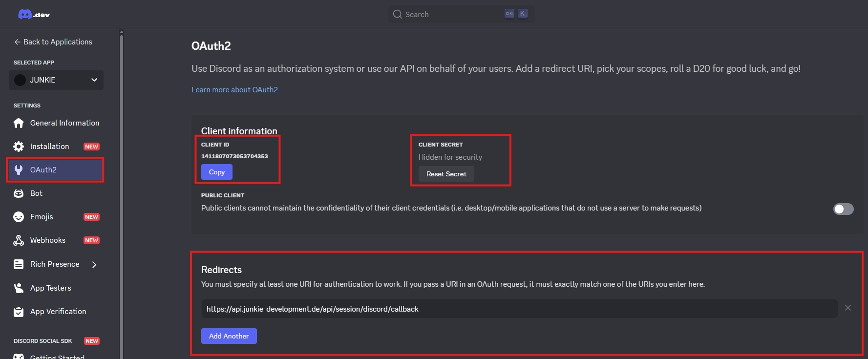The image size is (868, 359).
Task: Click the General Information home icon
Action: (19, 123)
